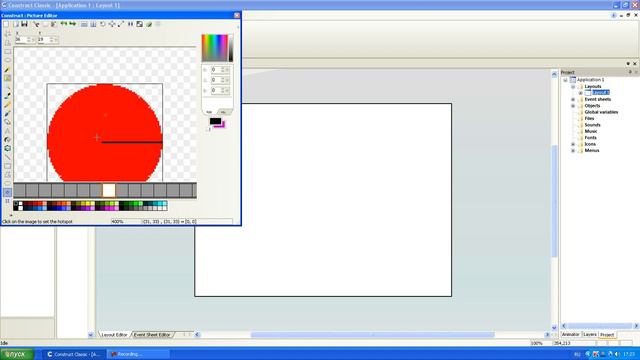Collapse the Application 1 tree node
This screenshot has width=640, height=360.
click(565, 80)
